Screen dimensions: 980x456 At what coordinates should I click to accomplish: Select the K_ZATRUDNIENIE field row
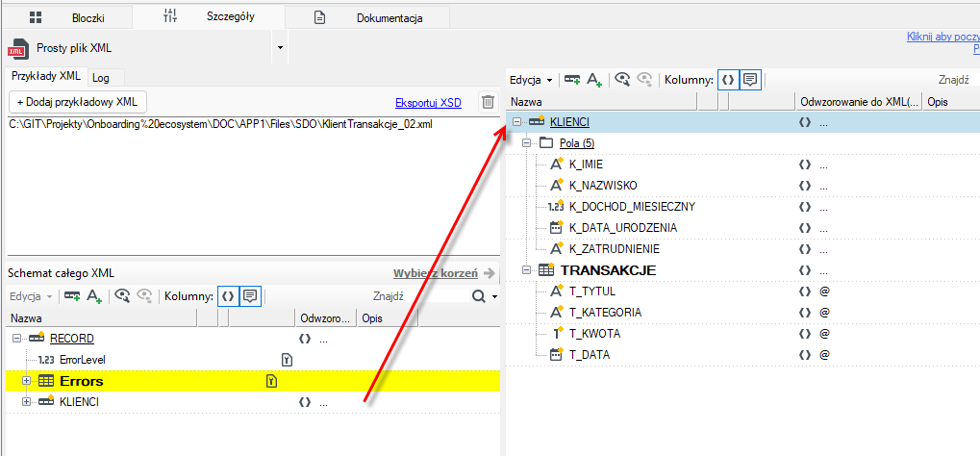click(x=743, y=249)
